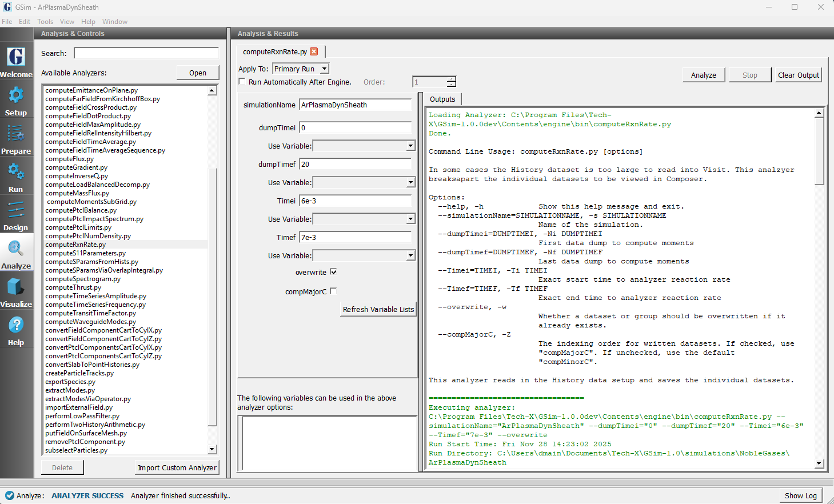Screen dimensions: 834x504
Task: Open the Tools menu
Action: click(45, 22)
